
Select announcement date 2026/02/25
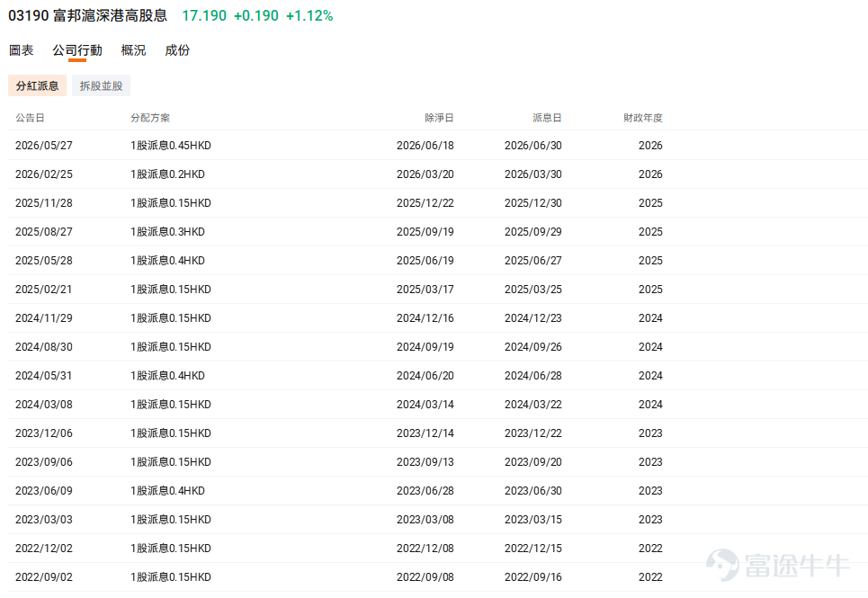click(x=44, y=174)
